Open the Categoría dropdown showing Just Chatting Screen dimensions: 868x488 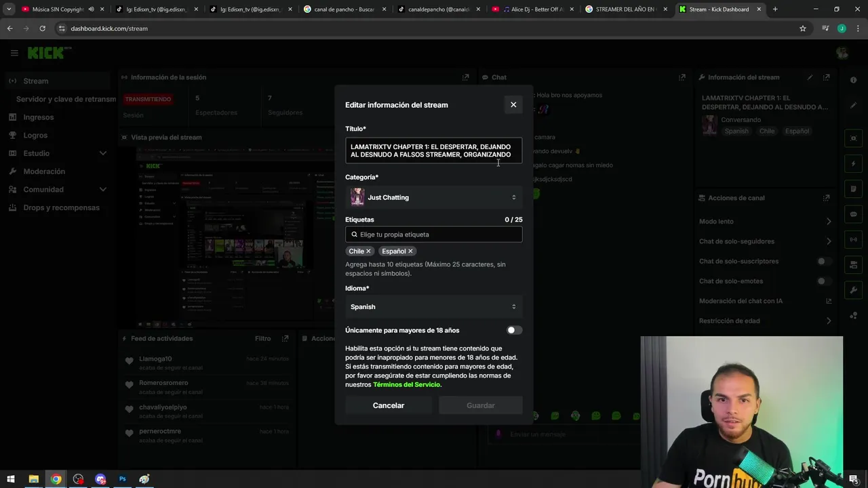tap(433, 197)
